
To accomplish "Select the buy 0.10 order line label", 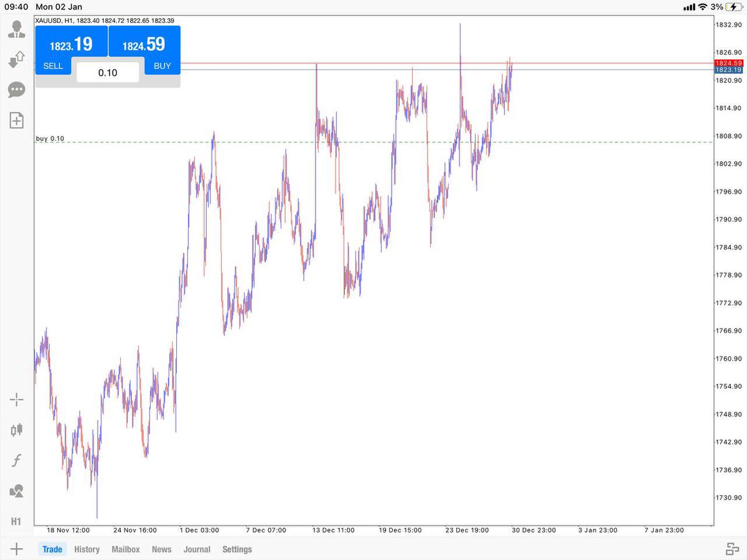I will (50, 138).
